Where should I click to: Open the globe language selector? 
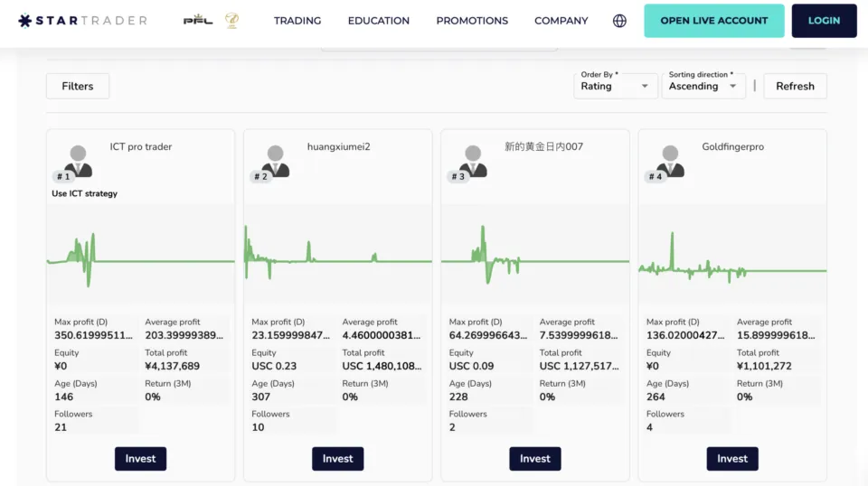point(619,21)
